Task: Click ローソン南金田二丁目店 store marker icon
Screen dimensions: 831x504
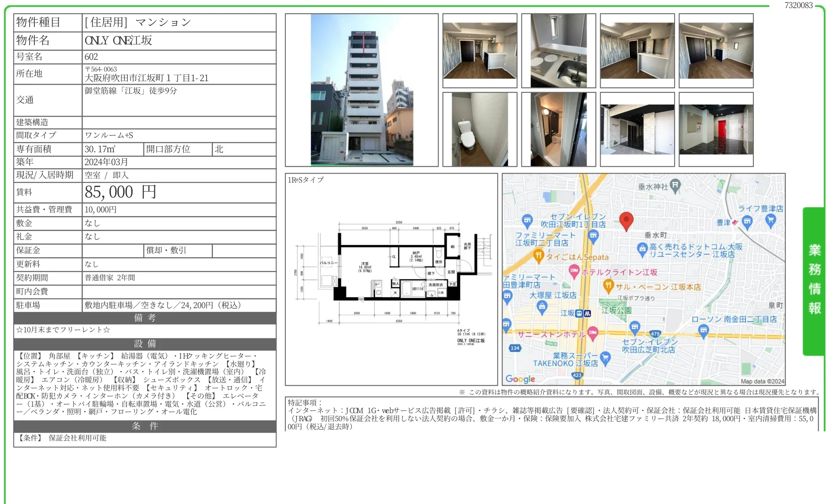Action: coord(704,331)
